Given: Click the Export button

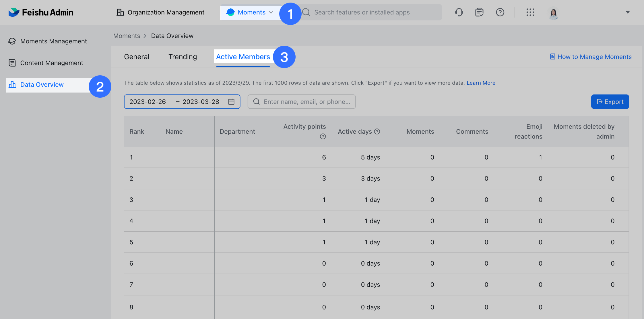Looking at the screenshot, I should pyautogui.click(x=610, y=102).
